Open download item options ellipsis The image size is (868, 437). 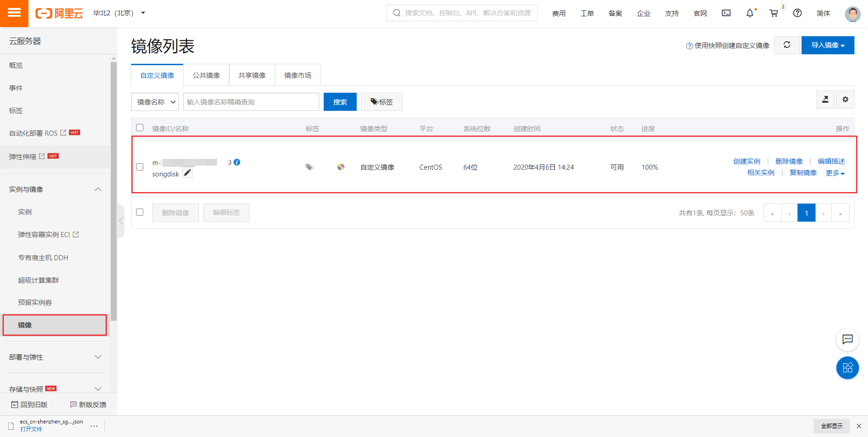click(x=94, y=426)
